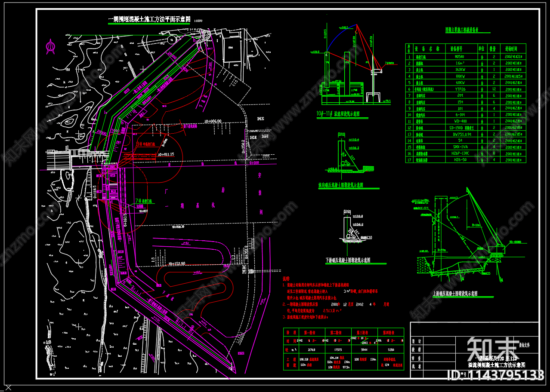Viewport: 550px width, 392px height.
Task: Click the 单位 column header
Action: 482,49
